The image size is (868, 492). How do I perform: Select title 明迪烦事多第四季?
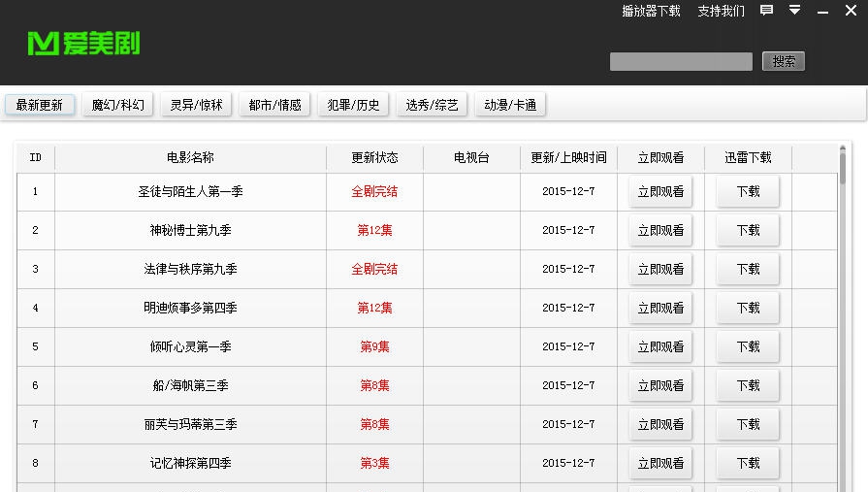click(x=190, y=308)
